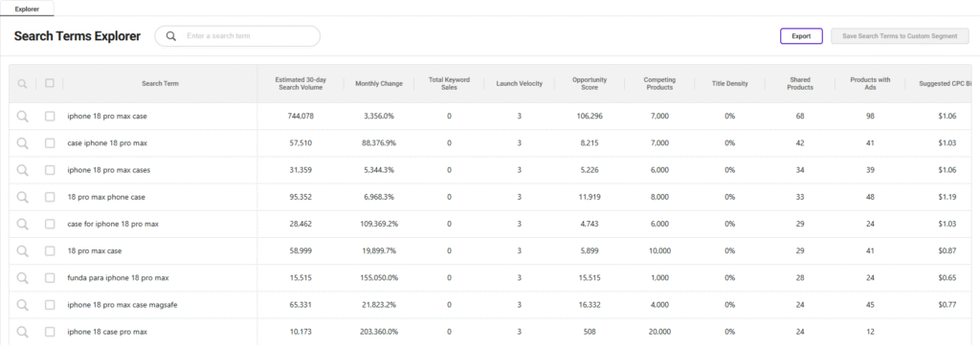The height and width of the screenshot is (345, 980).
Task: Sort by Search Term column header
Action: tap(160, 83)
